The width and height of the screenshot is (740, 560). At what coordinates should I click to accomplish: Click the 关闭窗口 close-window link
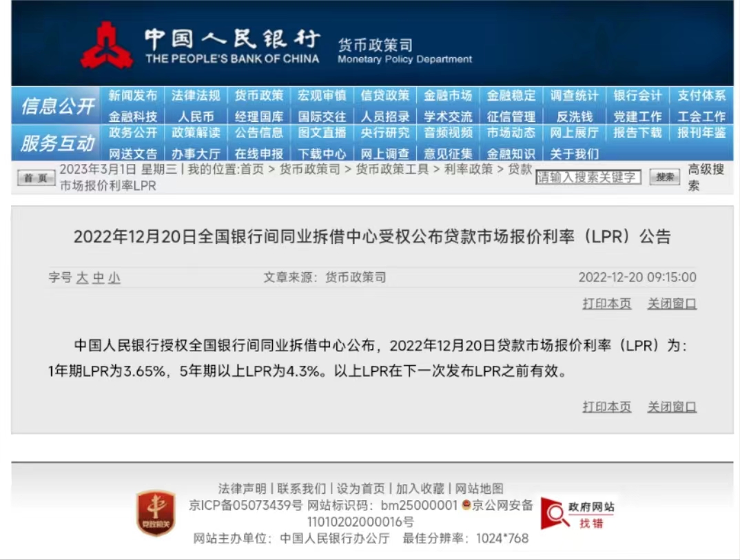(x=672, y=304)
